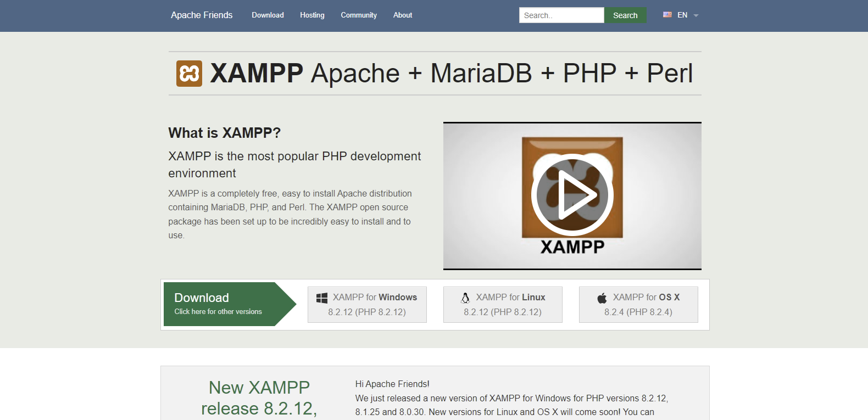Open the Hosting menu item
The height and width of the screenshot is (420, 868).
(312, 15)
